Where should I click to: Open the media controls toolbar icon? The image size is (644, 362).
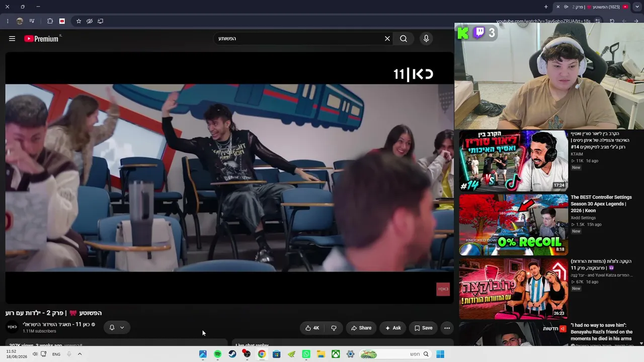(32, 21)
